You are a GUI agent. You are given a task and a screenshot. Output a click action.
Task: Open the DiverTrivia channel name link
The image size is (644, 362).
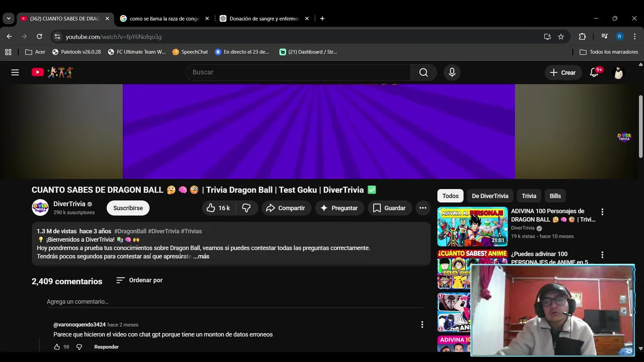click(x=69, y=204)
